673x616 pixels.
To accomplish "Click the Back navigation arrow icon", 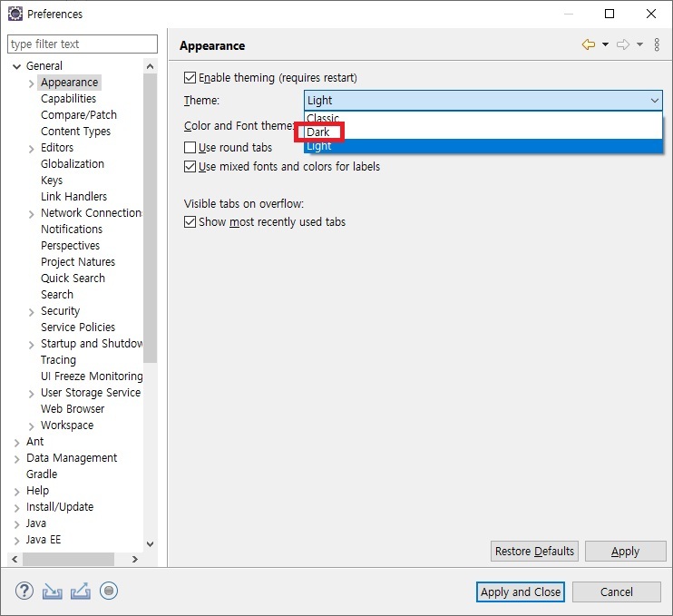I will 589,44.
